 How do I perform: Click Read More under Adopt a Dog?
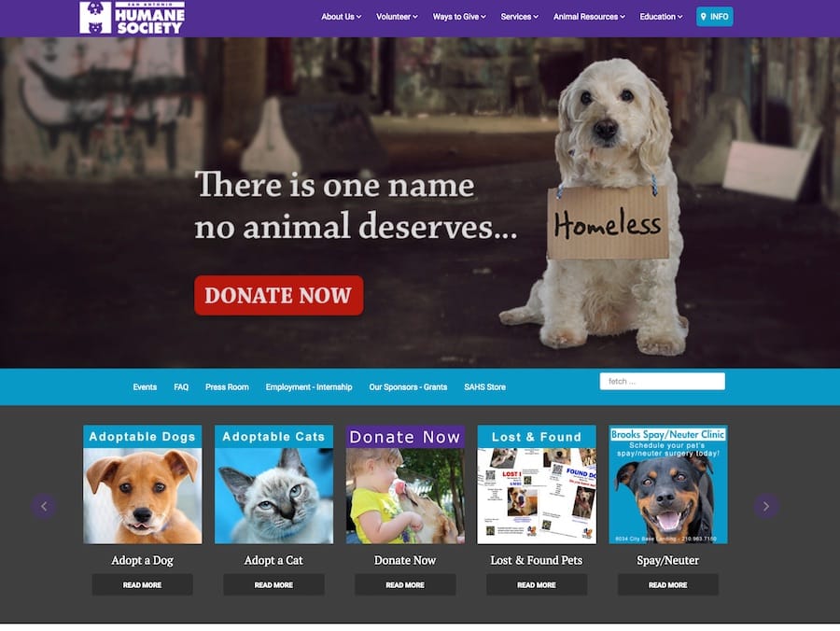click(x=143, y=585)
